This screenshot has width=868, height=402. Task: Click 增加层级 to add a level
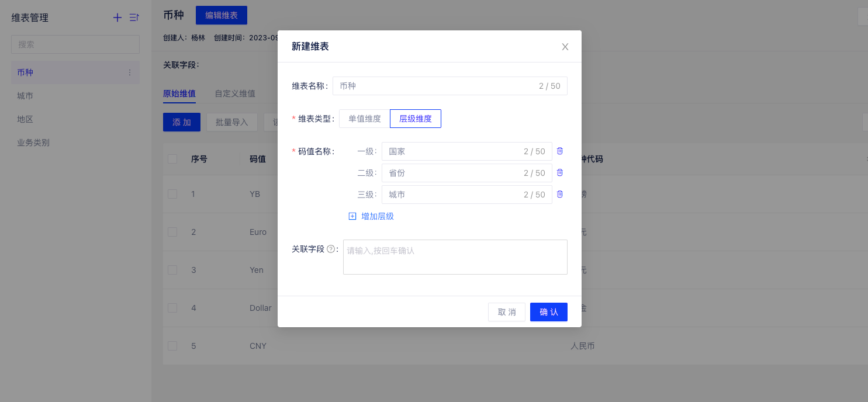coord(371,216)
